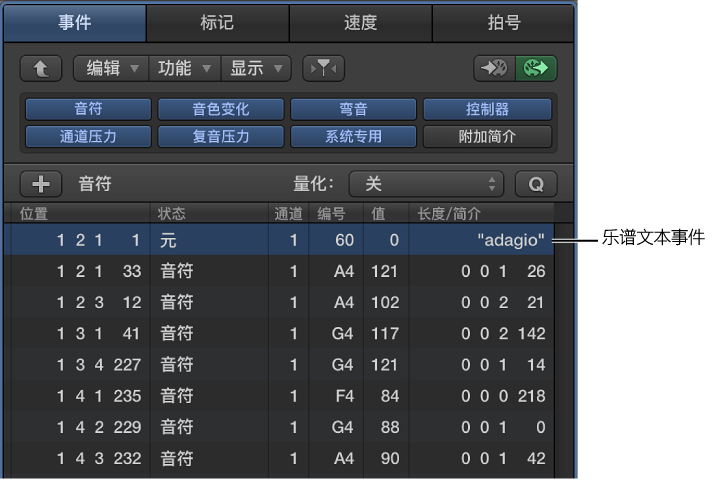Image resolution: width=712 pixels, height=482 pixels.
Task: Click the plus add event button
Action: pyautogui.click(x=41, y=184)
